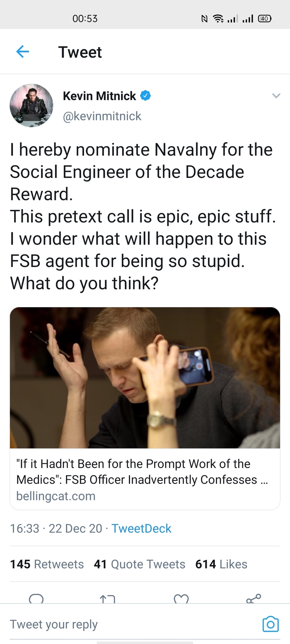This screenshot has width=290, height=644.
Task: Open the @kevinmitnick handle
Action: click(102, 116)
